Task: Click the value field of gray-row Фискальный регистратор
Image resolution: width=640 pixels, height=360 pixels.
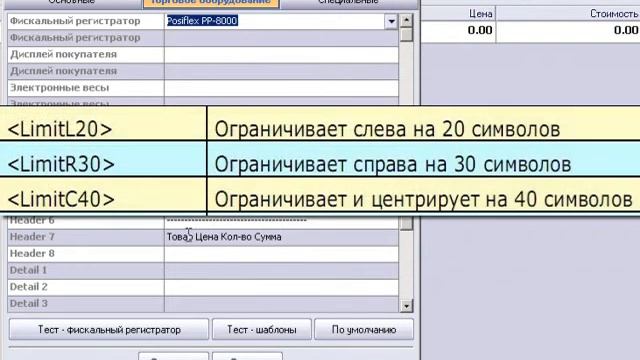Action: (281, 38)
